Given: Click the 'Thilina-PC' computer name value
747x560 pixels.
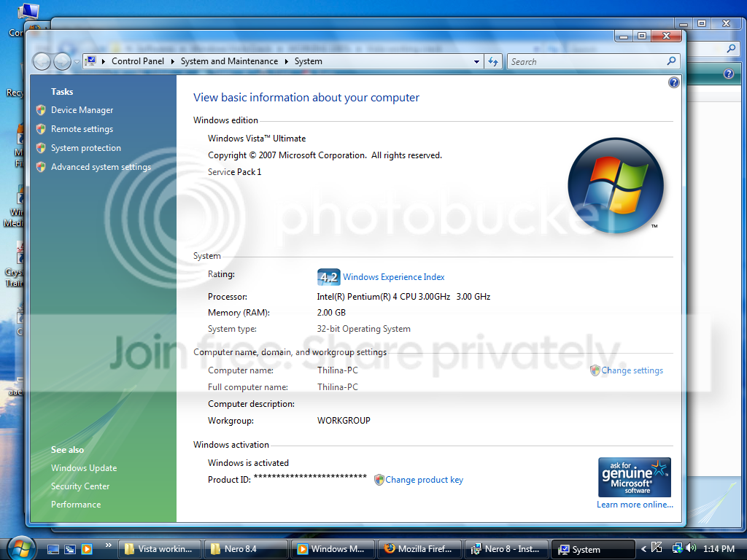Looking at the screenshot, I should point(337,370).
